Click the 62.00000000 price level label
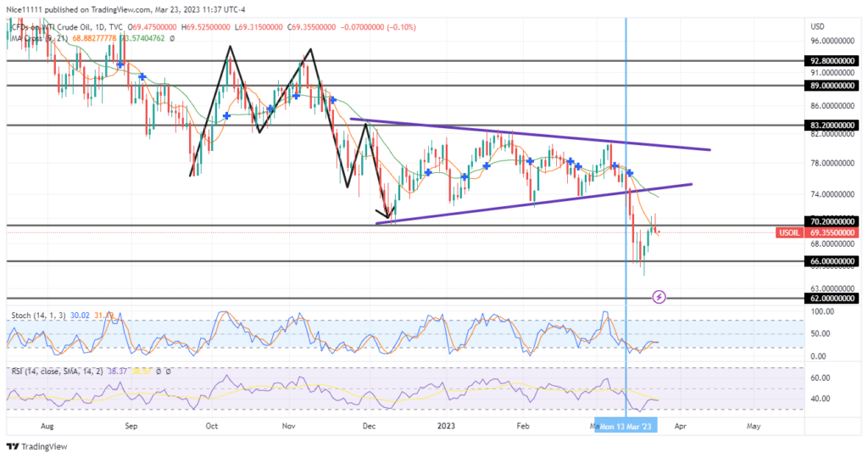Screen dimensions: 868x458 832,298
